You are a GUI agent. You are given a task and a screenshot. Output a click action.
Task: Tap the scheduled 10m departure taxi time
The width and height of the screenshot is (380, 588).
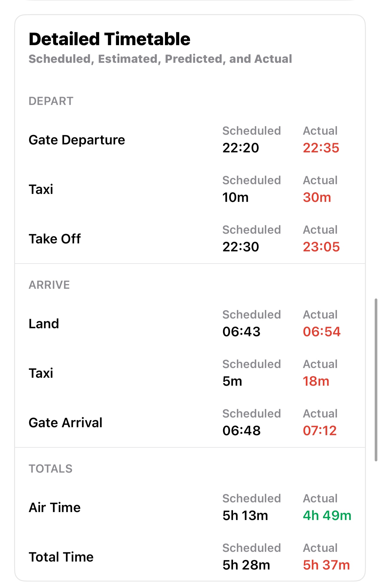coord(236,197)
